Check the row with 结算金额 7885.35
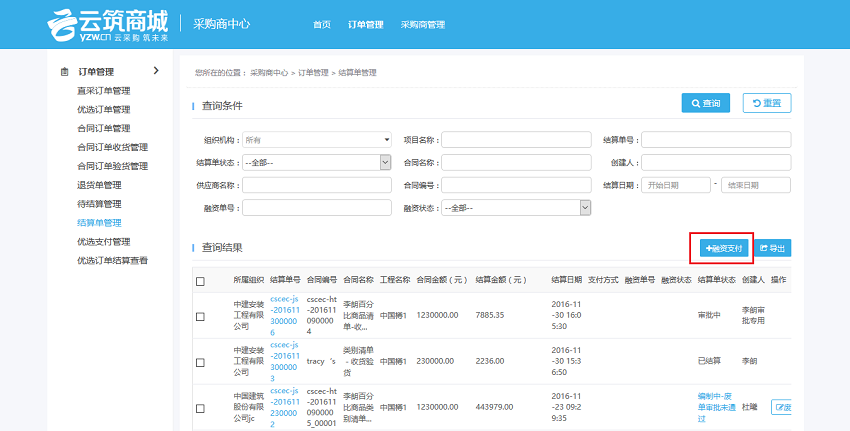The image size is (850, 431). (201, 317)
